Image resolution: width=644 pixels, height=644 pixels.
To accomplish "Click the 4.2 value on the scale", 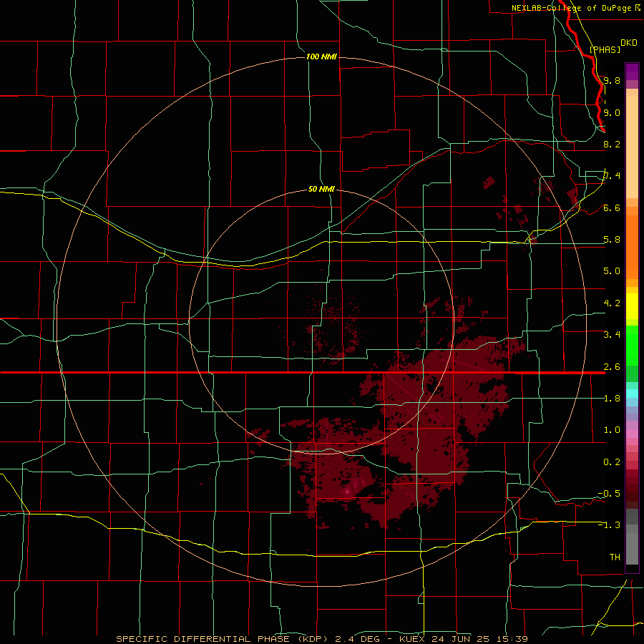I will pos(612,303).
